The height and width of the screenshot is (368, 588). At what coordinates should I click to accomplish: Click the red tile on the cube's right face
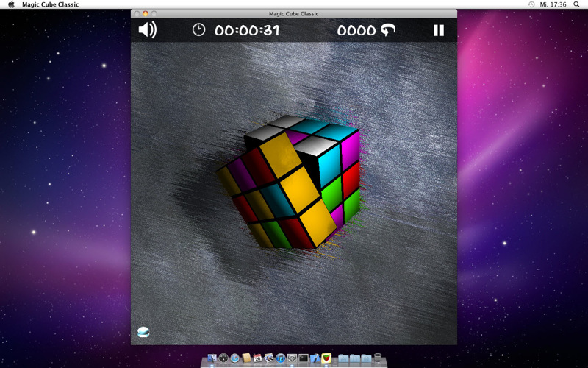pos(351,180)
